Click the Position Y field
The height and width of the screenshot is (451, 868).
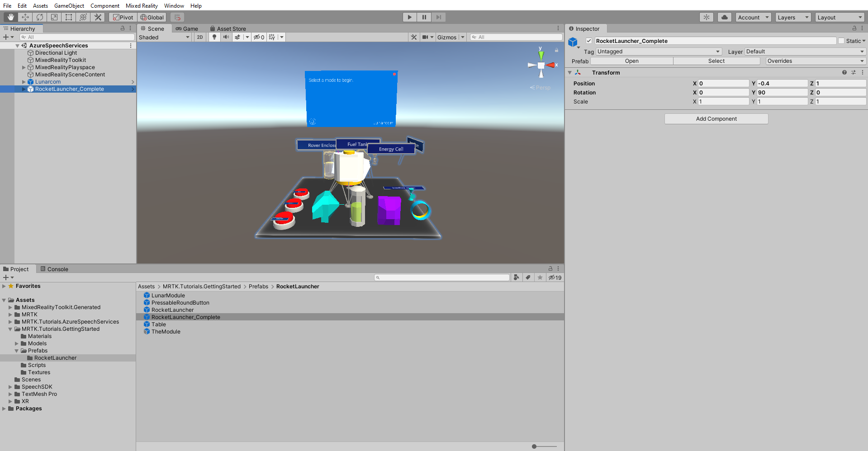pyautogui.click(x=783, y=84)
